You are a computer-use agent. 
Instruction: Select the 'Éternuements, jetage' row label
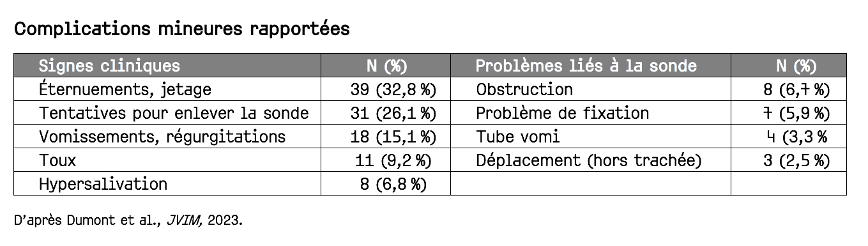125,89
